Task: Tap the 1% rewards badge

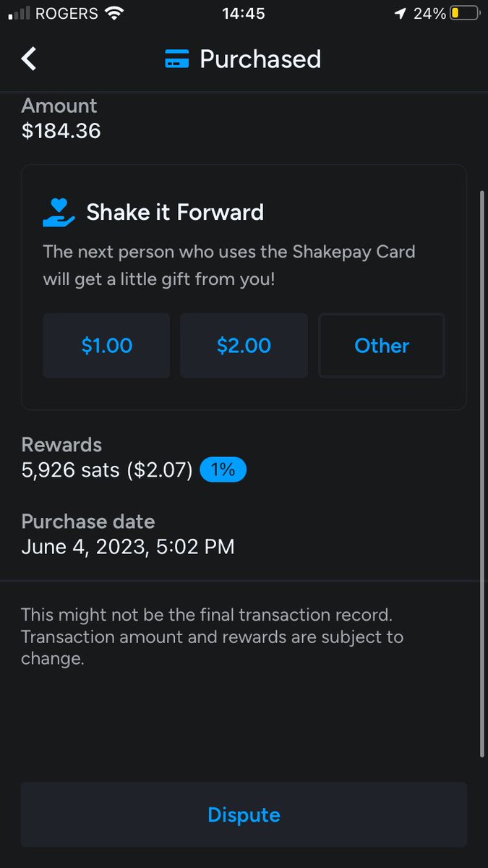Action: [223, 470]
